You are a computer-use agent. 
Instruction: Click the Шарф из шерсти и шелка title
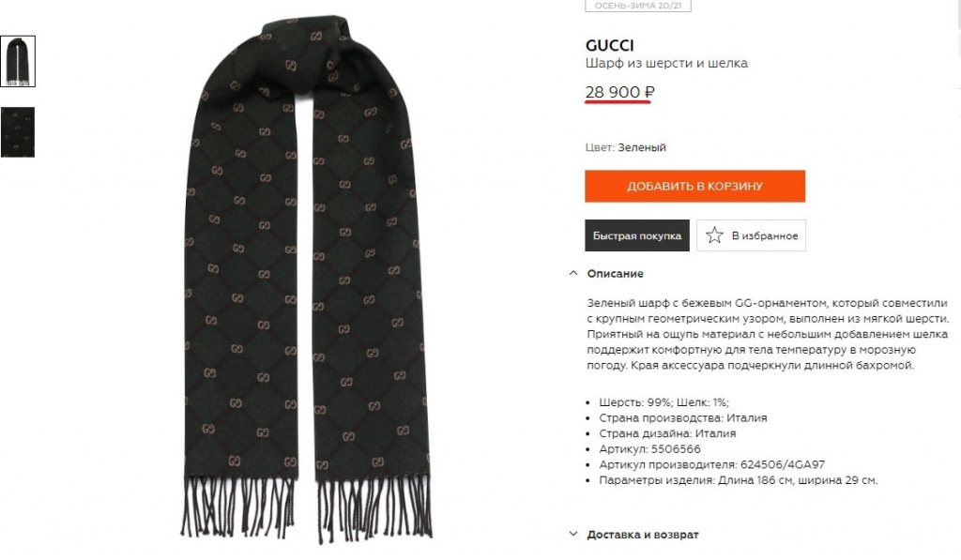pyautogui.click(x=667, y=63)
